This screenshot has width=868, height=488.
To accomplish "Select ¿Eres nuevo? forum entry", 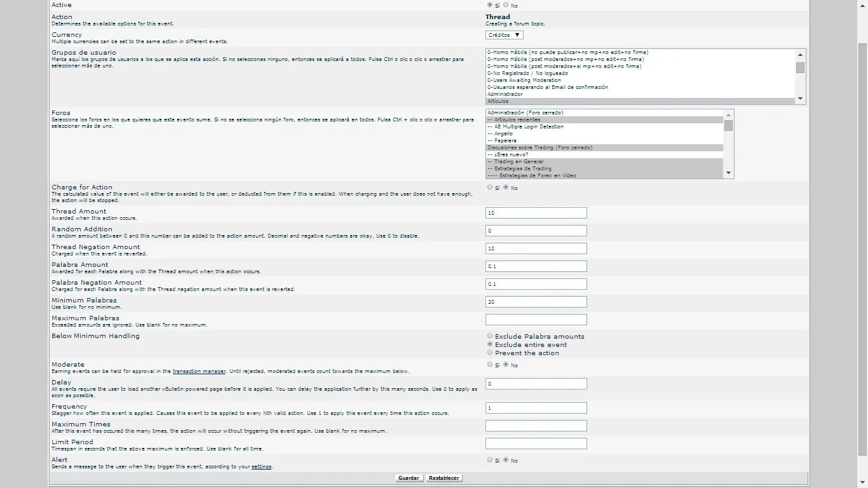I will pos(604,154).
